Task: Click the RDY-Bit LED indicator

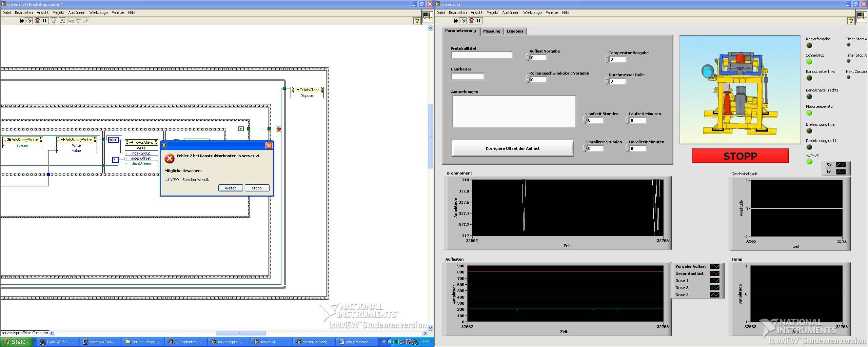Action: coord(809,162)
